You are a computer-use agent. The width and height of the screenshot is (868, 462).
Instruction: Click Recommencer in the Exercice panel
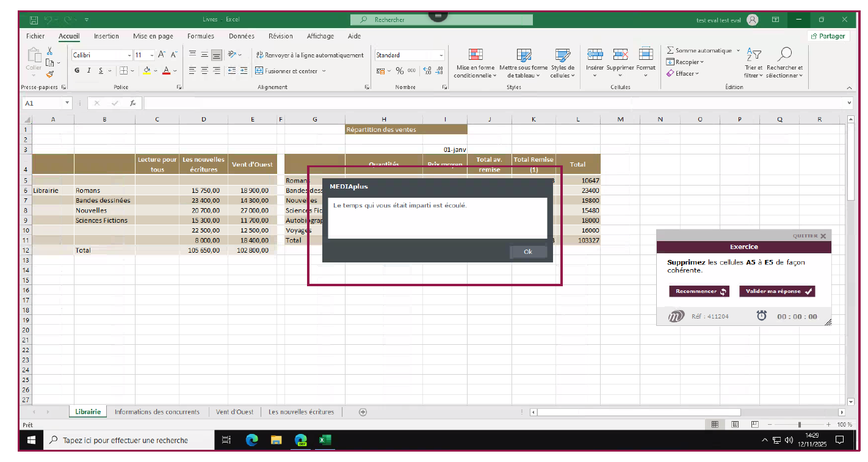699,292
